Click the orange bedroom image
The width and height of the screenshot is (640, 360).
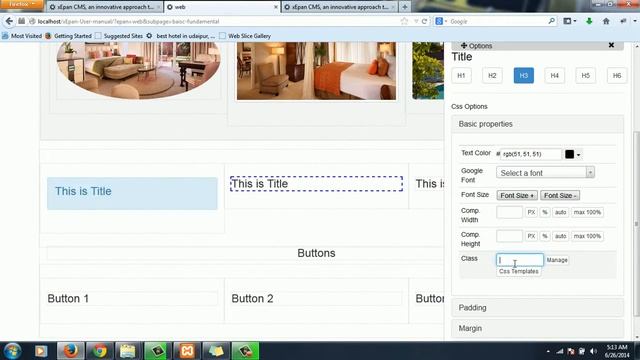[x=316, y=71]
